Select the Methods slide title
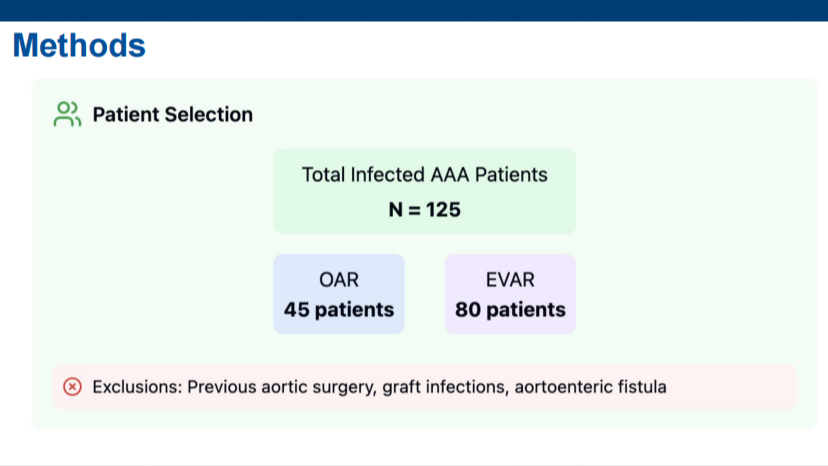Viewport: 828px width, 466px height. click(x=79, y=45)
